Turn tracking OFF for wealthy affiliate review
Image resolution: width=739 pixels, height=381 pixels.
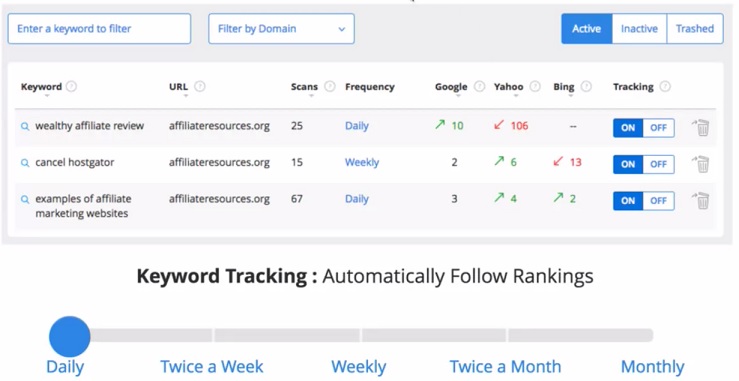point(658,128)
